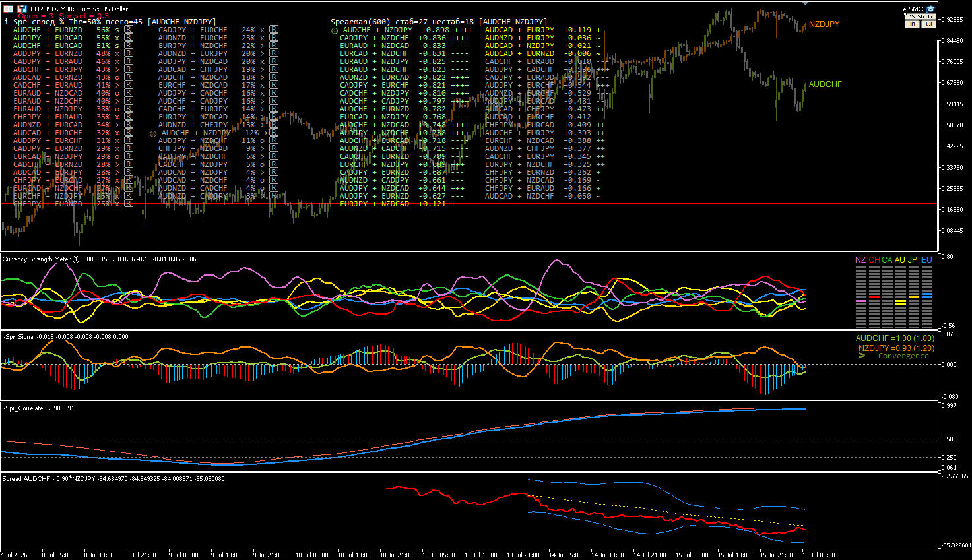
Task: Click the green AUDCHF chart label
Action: pos(826,84)
